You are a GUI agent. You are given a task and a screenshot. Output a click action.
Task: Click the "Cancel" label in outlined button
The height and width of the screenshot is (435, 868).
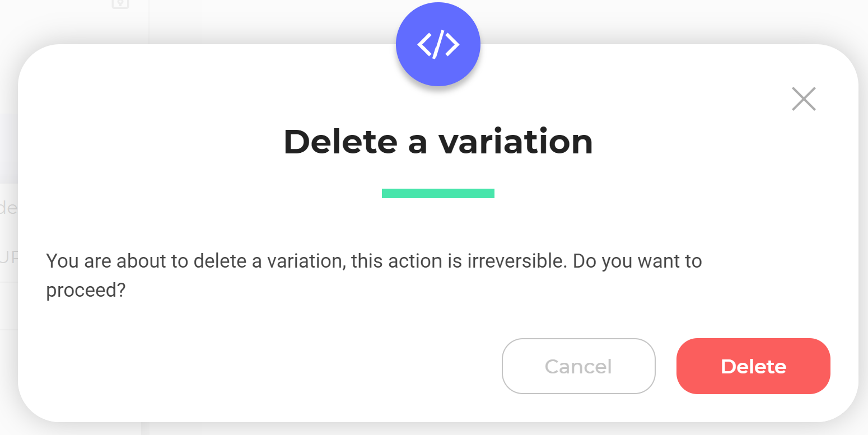pos(578,367)
